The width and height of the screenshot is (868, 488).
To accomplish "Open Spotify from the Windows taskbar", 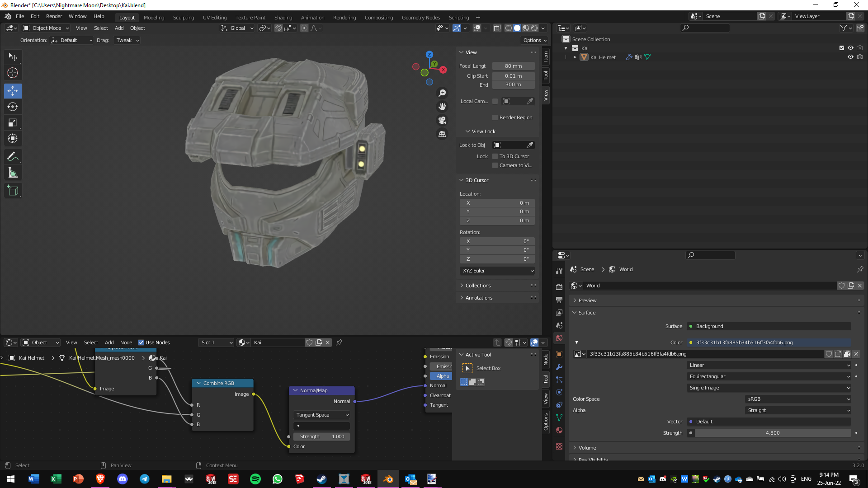I will click(255, 479).
